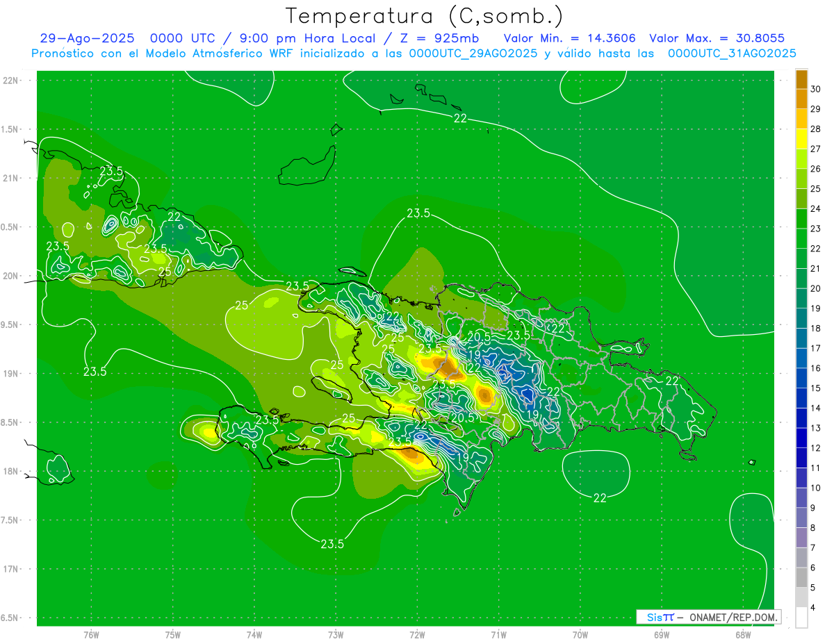Click the "21N" latitude axis label
Viewport: 834px width, 644px height.
point(10,179)
